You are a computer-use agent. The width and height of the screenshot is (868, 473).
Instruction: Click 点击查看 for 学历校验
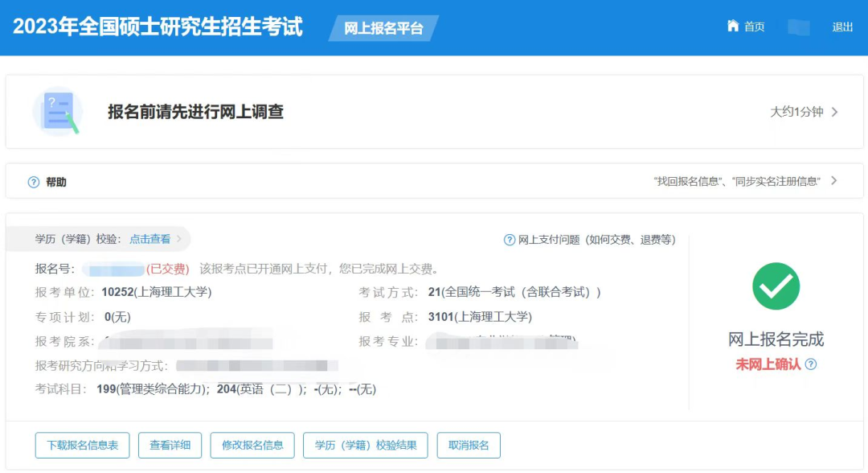click(150, 239)
